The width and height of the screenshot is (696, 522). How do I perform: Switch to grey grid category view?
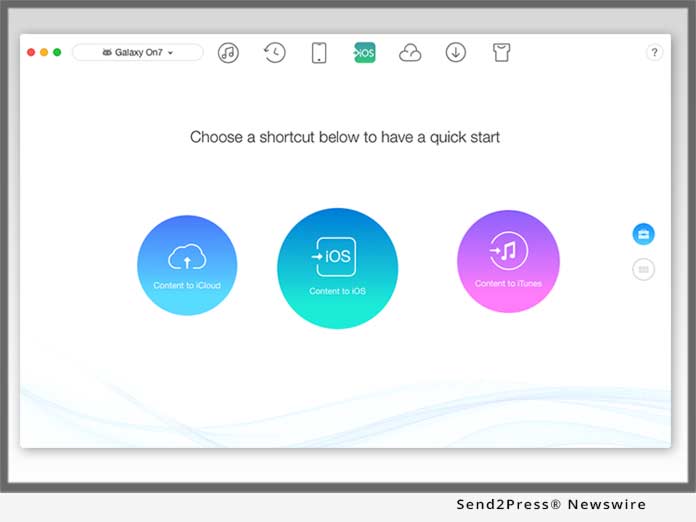point(644,269)
